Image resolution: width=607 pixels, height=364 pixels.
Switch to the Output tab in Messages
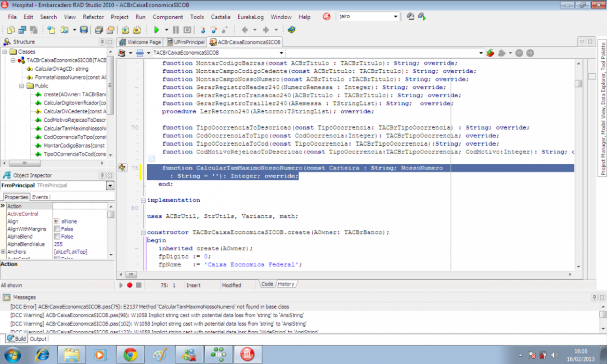(x=38, y=339)
